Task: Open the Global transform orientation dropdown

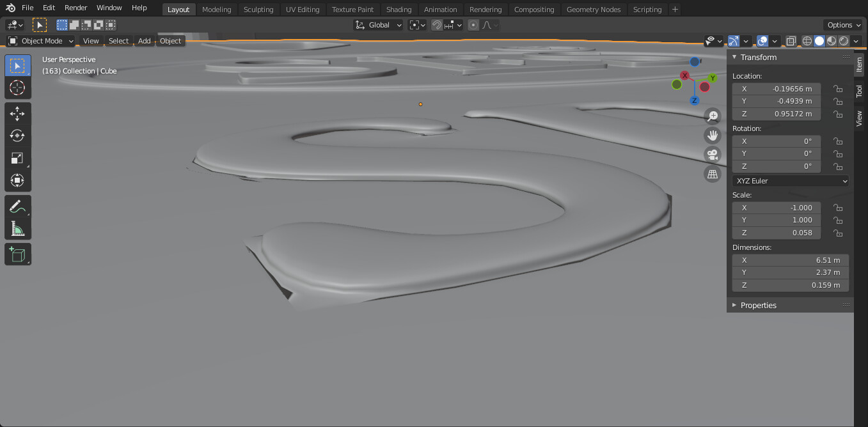Action: point(378,25)
